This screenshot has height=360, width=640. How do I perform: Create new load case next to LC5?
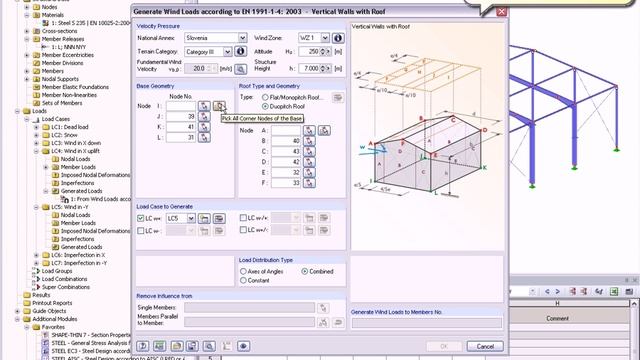pos(204,218)
